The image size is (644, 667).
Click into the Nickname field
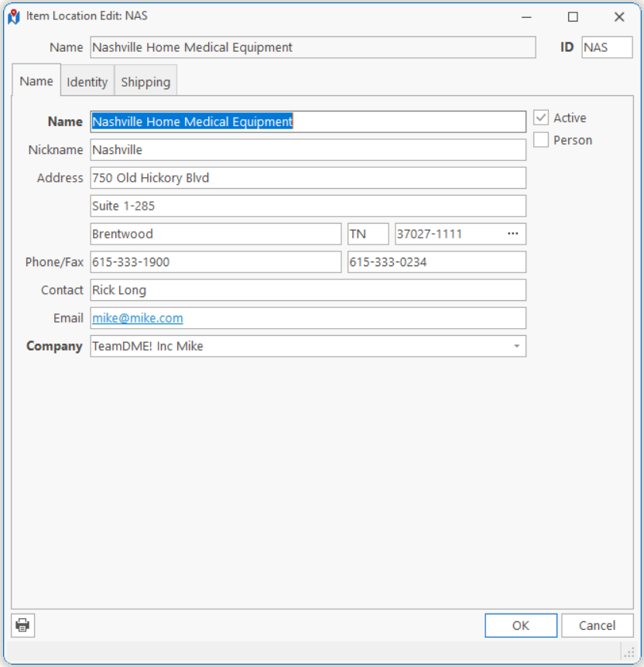(x=308, y=150)
